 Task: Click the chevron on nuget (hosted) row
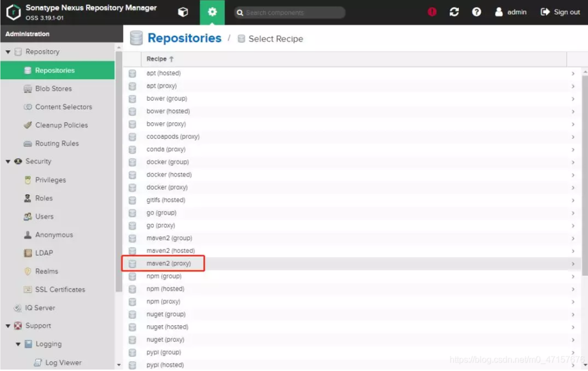pyautogui.click(x=573, y=327)
